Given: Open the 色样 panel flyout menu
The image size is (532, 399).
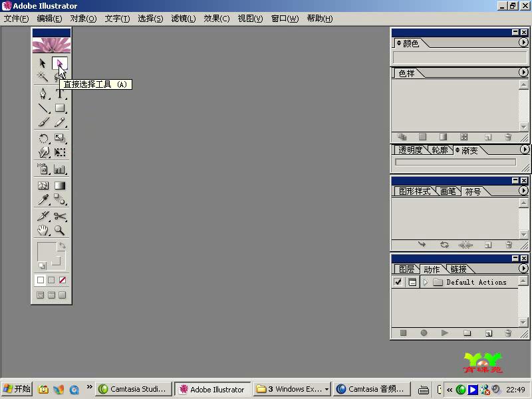Looking at the screenshot, I should tap(523, 72).
